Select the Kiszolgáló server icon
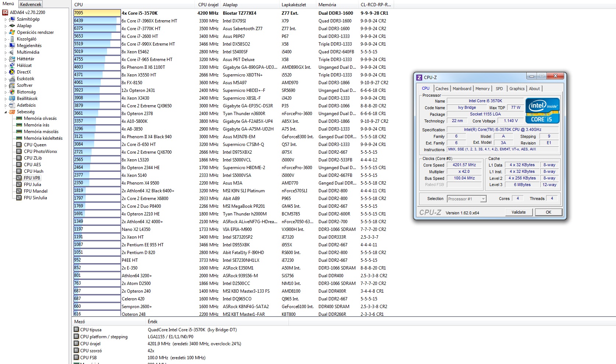Image resolution: width=616 pixels, height=364 pixels. [x=12, y=39]
